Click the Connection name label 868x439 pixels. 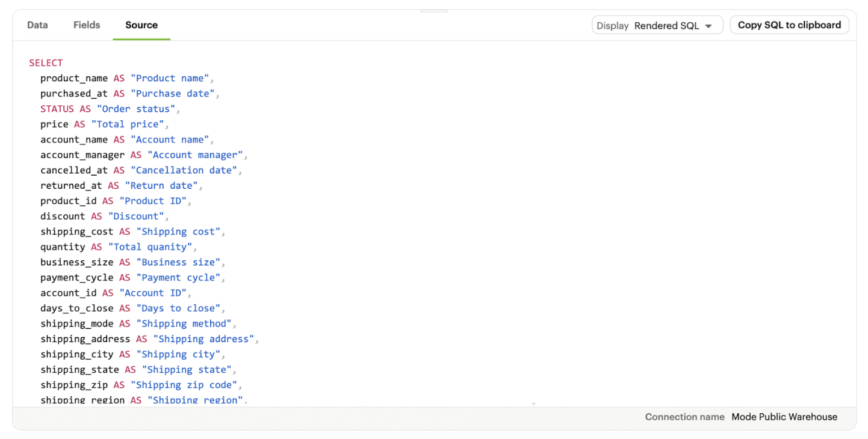684,417
